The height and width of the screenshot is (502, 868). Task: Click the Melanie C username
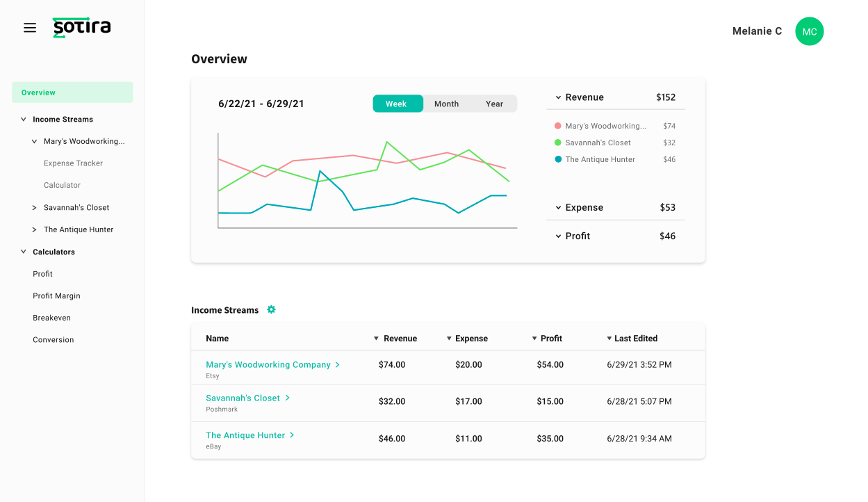point(757,31)
